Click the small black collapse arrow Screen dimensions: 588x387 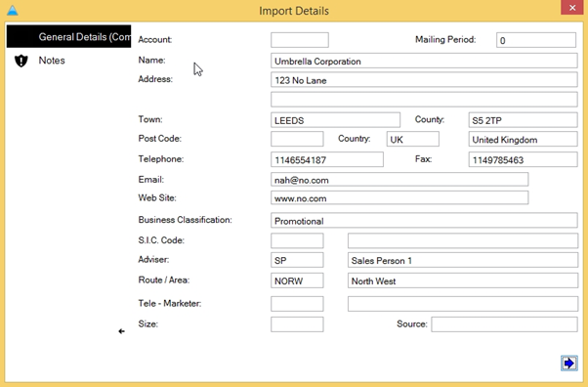click(121, 331)
